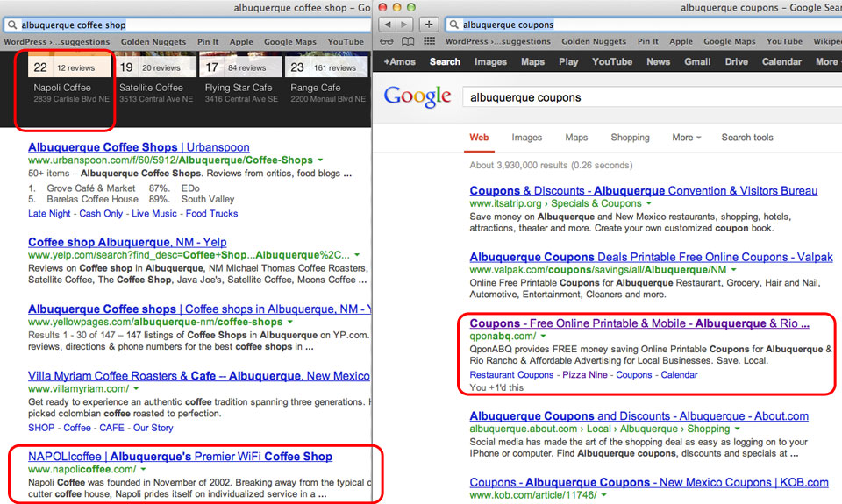Click the Google logo
842x504 pixels.
(x=417, y=96)
